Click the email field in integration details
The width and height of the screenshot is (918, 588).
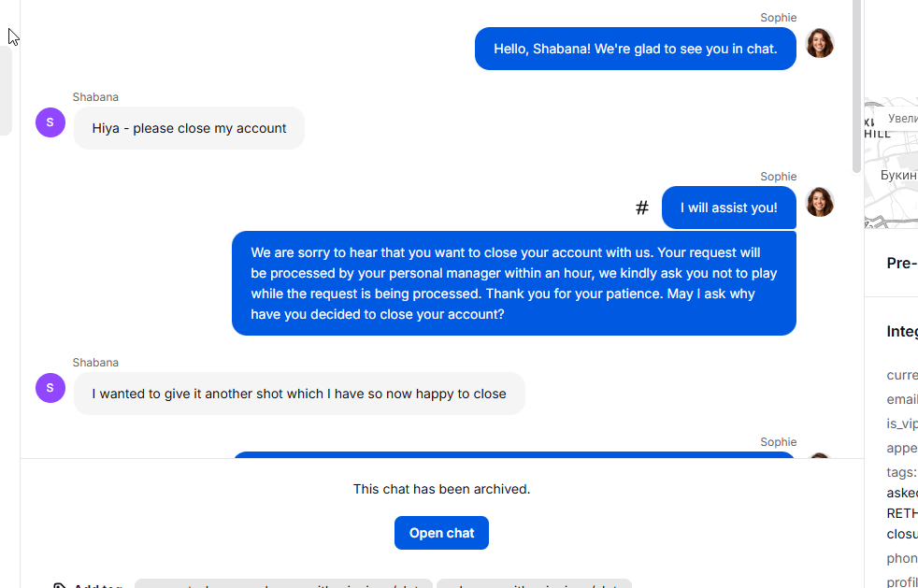(x=901, y=399)
